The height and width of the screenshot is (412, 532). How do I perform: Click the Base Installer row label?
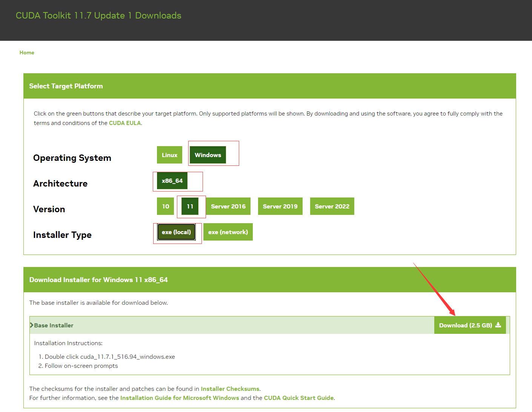(54, 326)
